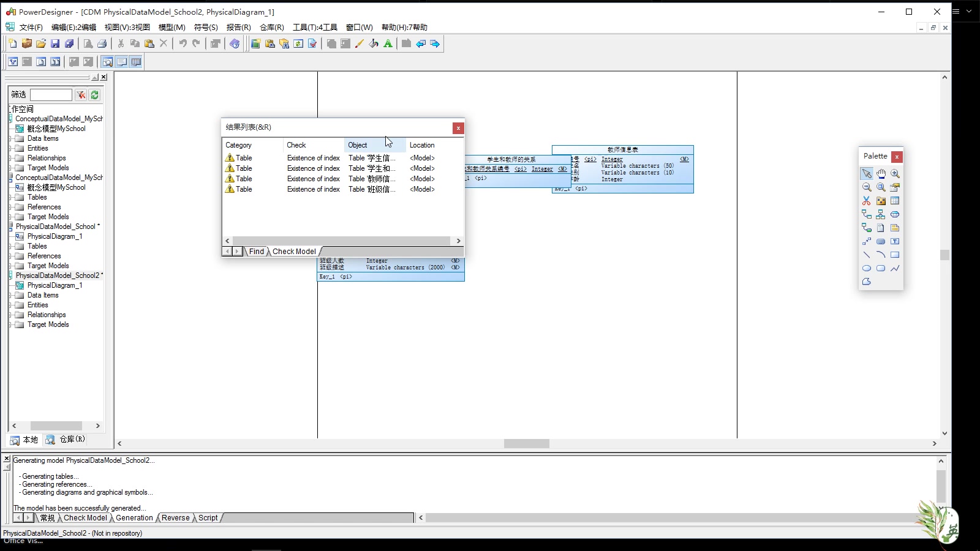Select the Polyline tool in Palette
The height and width of the screenshot is (551, 980).
(x=895, y=268)
